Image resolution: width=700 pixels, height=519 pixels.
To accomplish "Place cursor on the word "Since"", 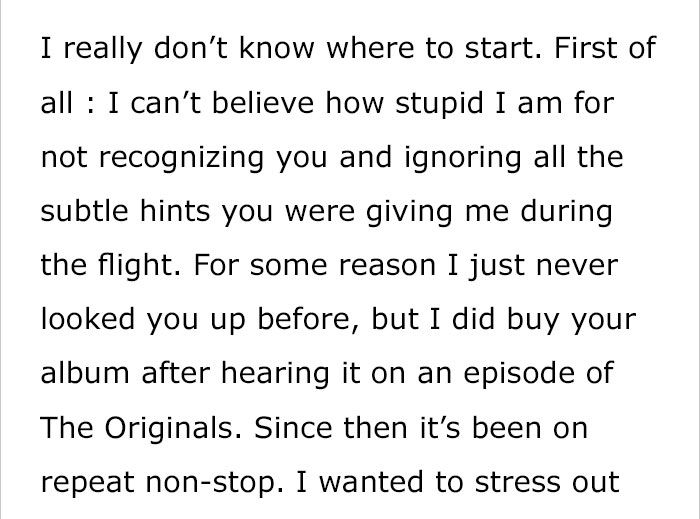I will point(293,428).
